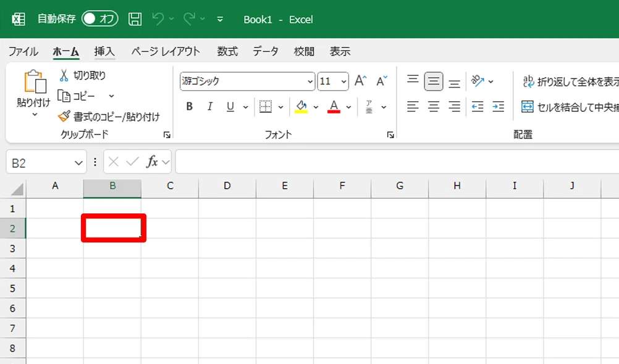The image size is (619, 364).
Task: Open the font size 11 dropdown
Action: tap(344, 81)
